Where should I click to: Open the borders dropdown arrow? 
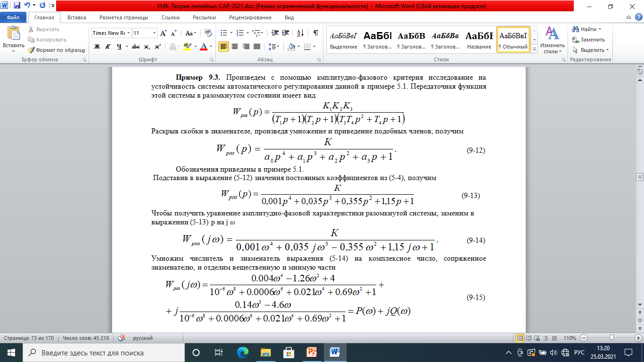click(314, 46)
